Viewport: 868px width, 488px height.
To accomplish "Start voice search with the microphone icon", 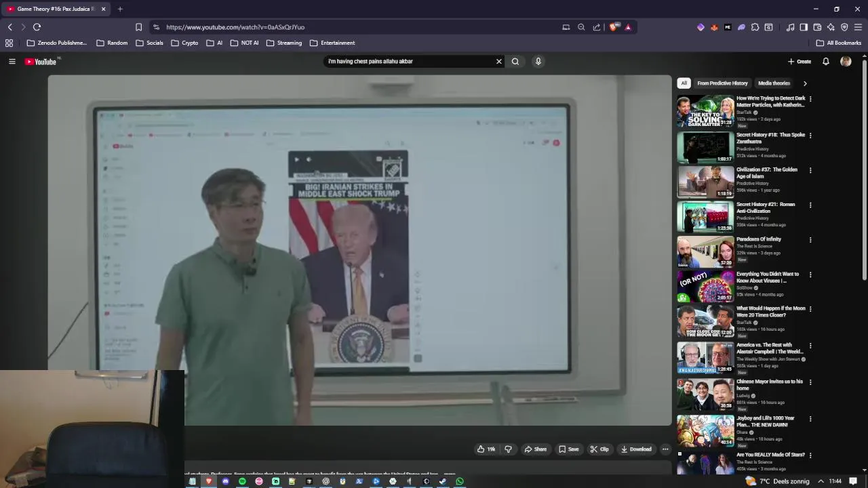I will click(538, 62).
